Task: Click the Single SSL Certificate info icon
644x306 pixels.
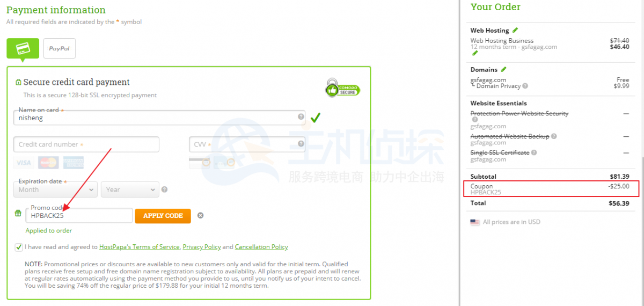Action: pos(534,152)
